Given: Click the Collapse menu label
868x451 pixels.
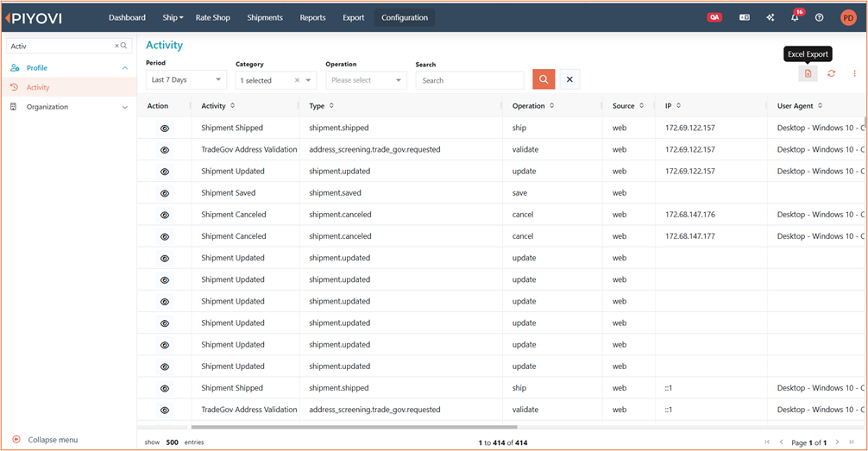Looking at the screenshot, I should tap(53, 440).
